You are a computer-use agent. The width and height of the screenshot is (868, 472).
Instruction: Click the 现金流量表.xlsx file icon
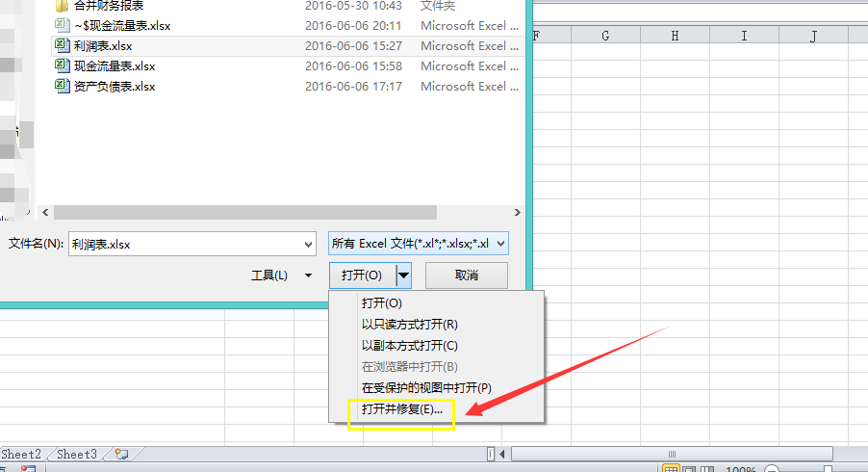(63, 66)
